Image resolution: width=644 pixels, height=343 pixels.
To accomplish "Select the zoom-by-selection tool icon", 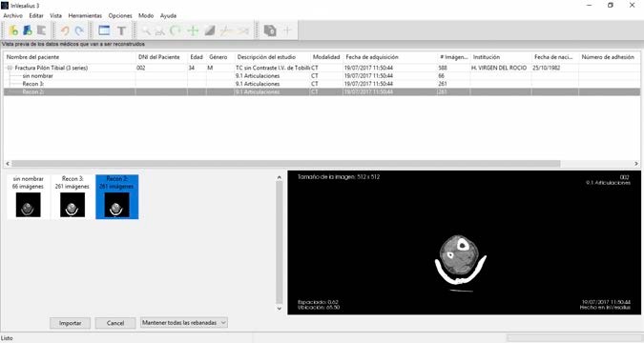I will coord(160,30).
